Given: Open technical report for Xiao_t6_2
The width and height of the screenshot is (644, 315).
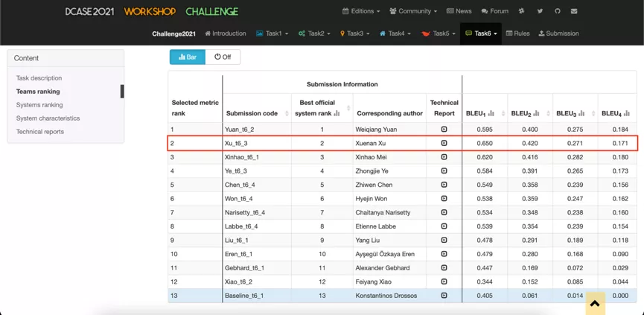Looking at the screenshot, I should coord(444,281).
